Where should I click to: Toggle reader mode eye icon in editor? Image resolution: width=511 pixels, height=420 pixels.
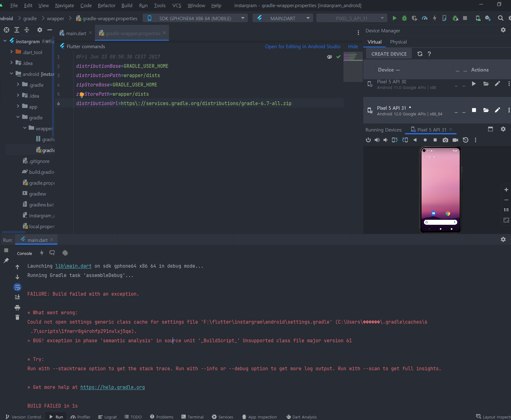pos(329,57)
